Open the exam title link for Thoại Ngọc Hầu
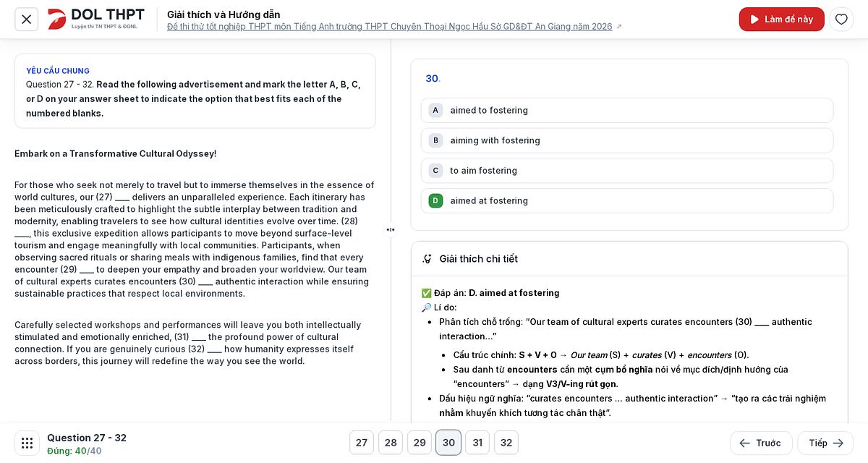The image size is (868, 463). pos(390,27)
